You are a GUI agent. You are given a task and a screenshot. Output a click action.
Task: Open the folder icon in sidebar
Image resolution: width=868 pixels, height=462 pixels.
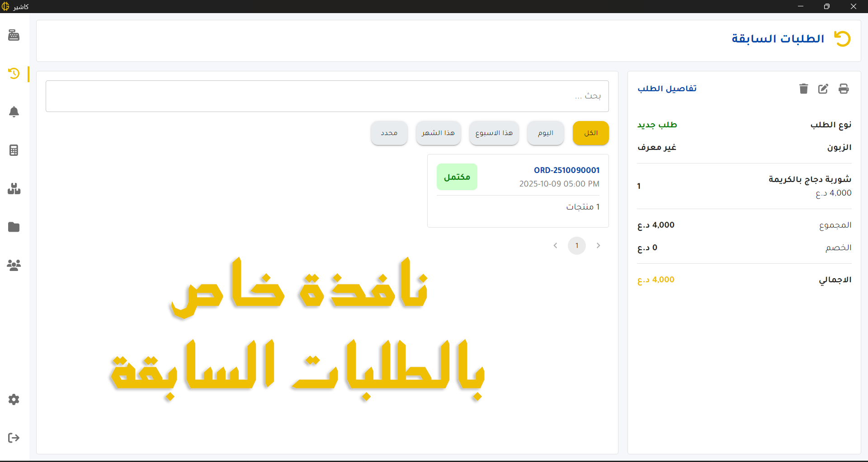(14, 227)
